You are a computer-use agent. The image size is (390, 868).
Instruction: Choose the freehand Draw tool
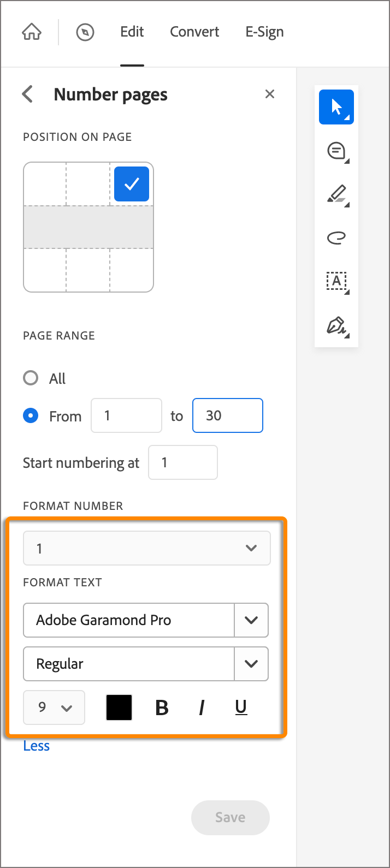click(336, 237)
